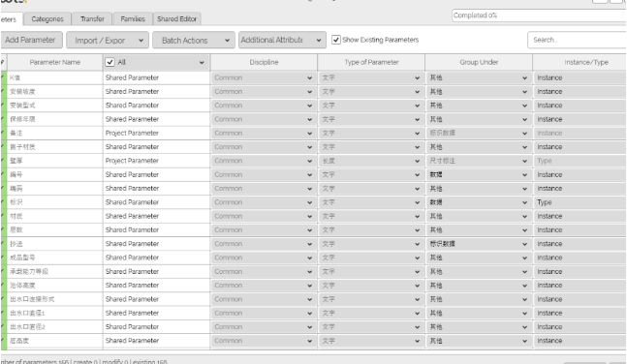Sort by Parameter Name column header
Image resolution: width=627 pixels, height=364 pixels.
pos(55,62)
